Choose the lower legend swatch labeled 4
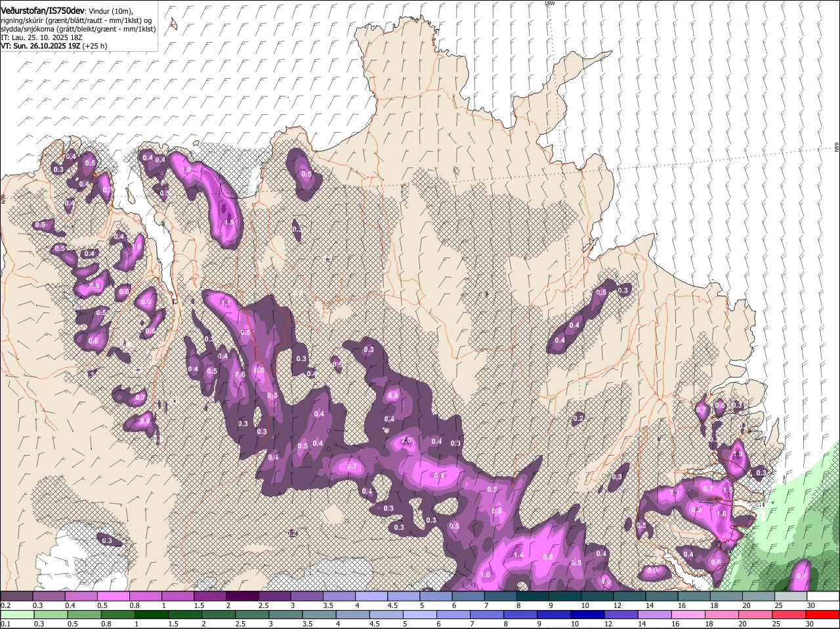The width and height of the screenshot is (840, 629). pos(352,615)
